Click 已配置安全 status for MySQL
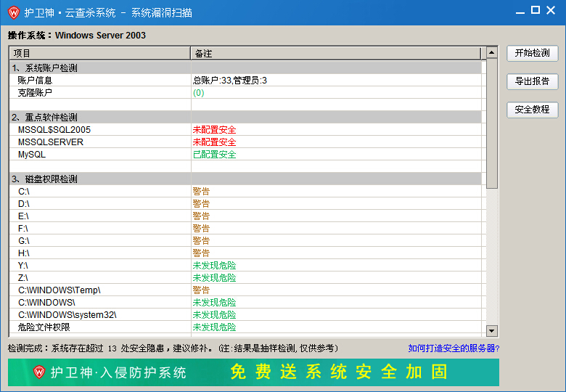This screenshot has height=392, width=566. [214, 155]
